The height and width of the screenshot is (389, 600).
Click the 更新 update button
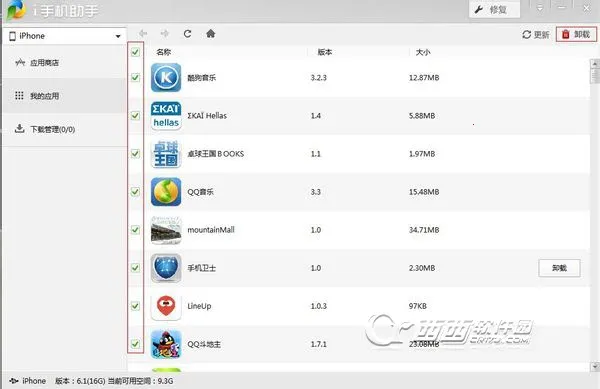click(536, 34)
